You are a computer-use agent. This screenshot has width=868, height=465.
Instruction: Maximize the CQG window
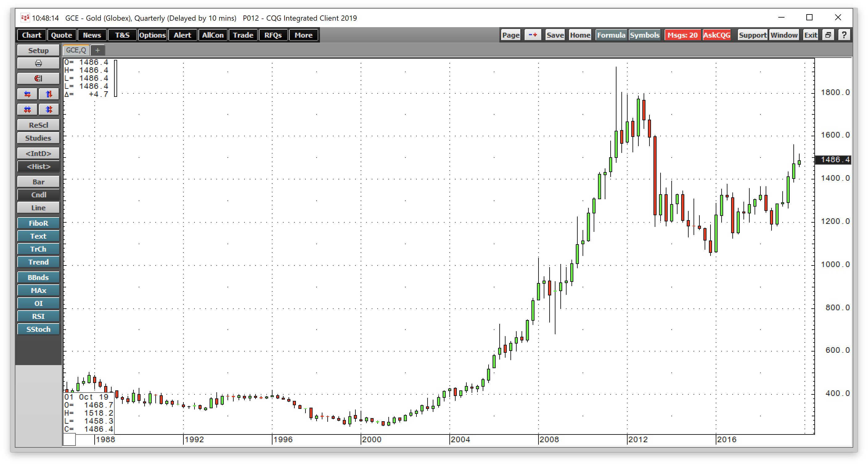point(809,18)
